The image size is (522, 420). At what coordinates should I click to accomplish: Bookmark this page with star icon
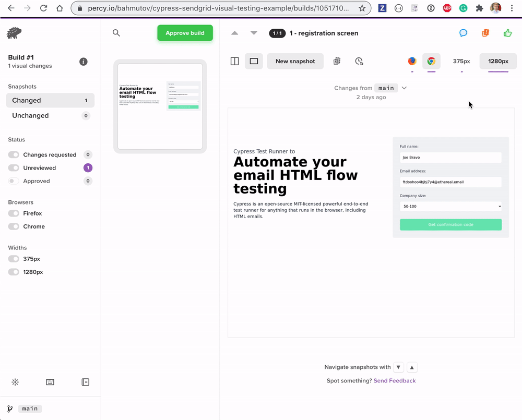coord(362,8)
